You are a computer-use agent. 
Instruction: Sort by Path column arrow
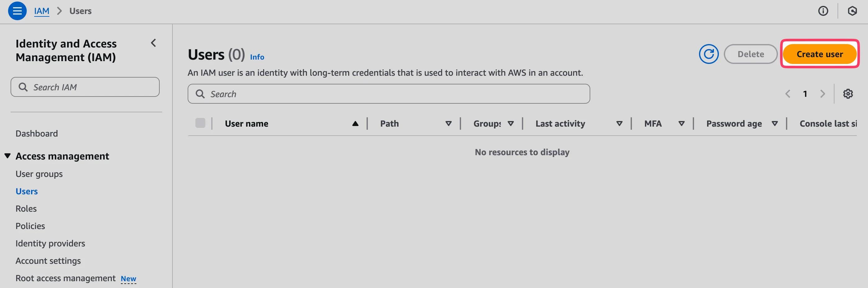(449, 124)
